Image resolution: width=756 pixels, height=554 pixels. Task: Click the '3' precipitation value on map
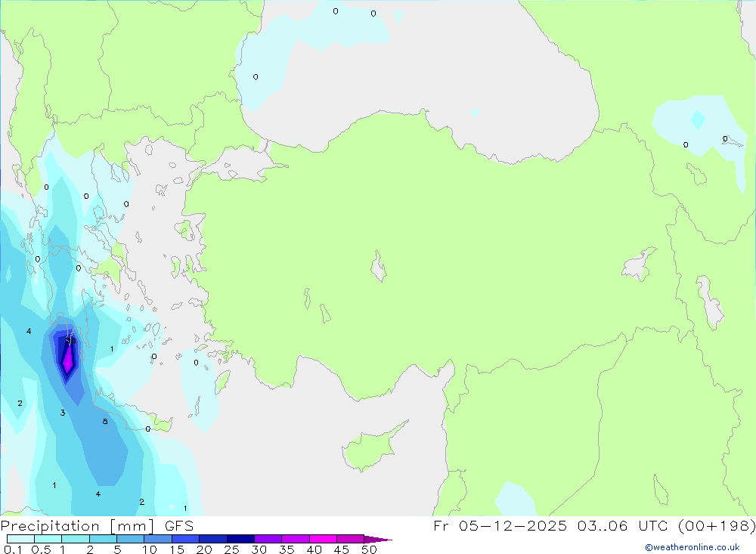pyautogui.click(x=63, y=413)
